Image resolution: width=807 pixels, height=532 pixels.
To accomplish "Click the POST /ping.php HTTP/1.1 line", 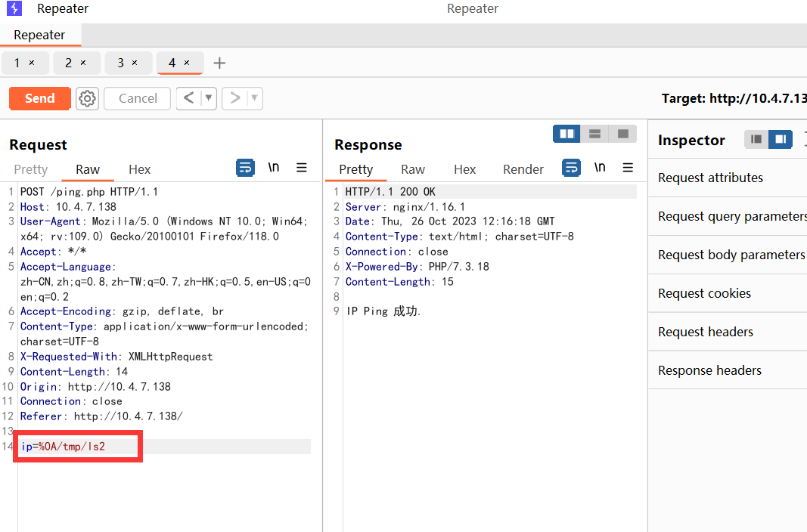I will click(89, 192).
